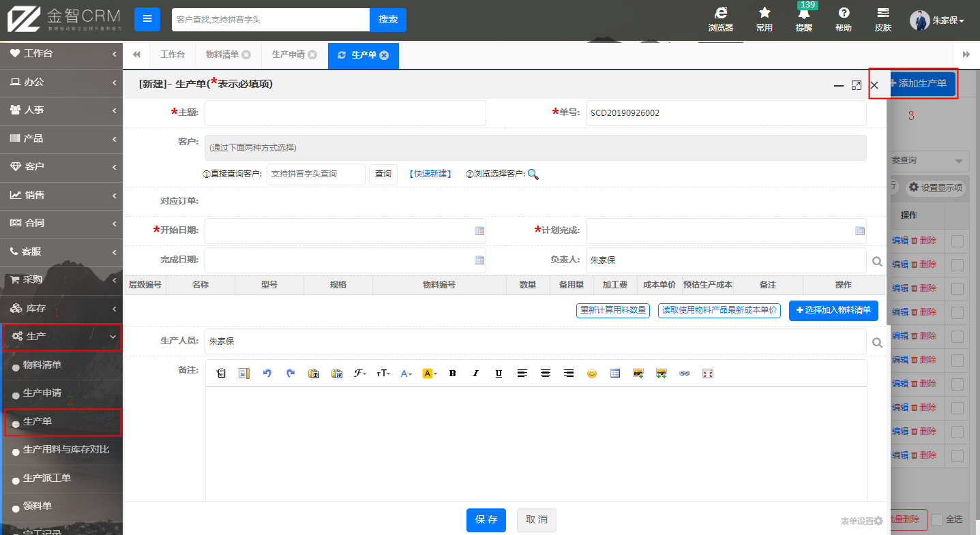The image size is (980, 535).
Task: Open calendar picker for 计划完成
Action: pyautogui.click(x=860, y=231)
